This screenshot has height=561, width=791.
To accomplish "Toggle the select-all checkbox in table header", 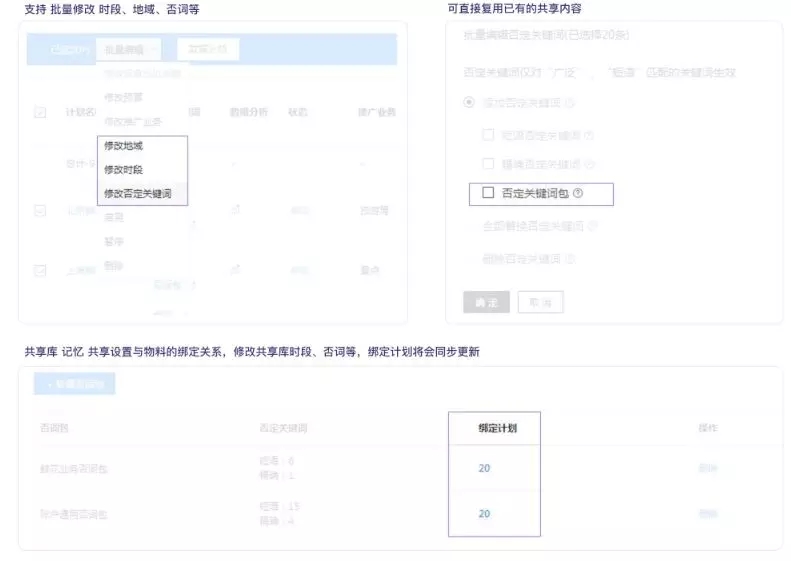I will tap(40, 112).
